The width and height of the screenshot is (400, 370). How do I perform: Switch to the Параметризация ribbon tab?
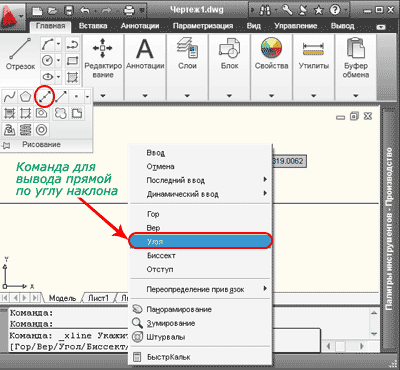(x=203, y=26)
